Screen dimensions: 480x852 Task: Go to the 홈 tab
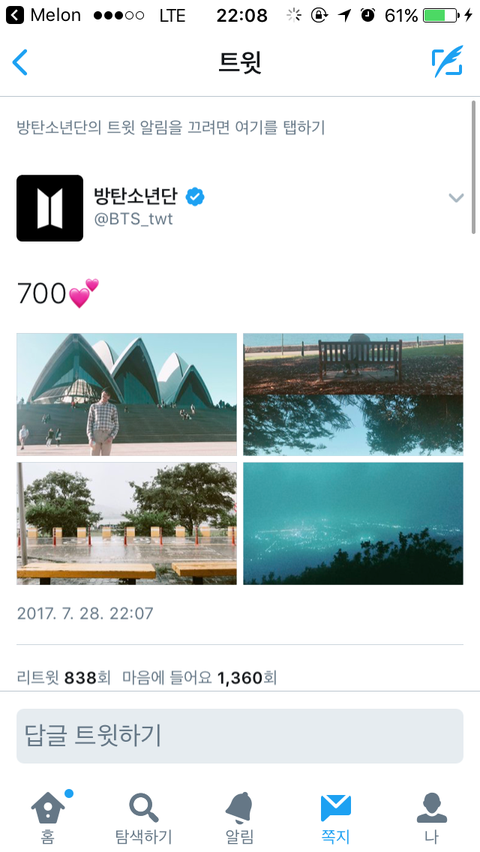point(48,817)
